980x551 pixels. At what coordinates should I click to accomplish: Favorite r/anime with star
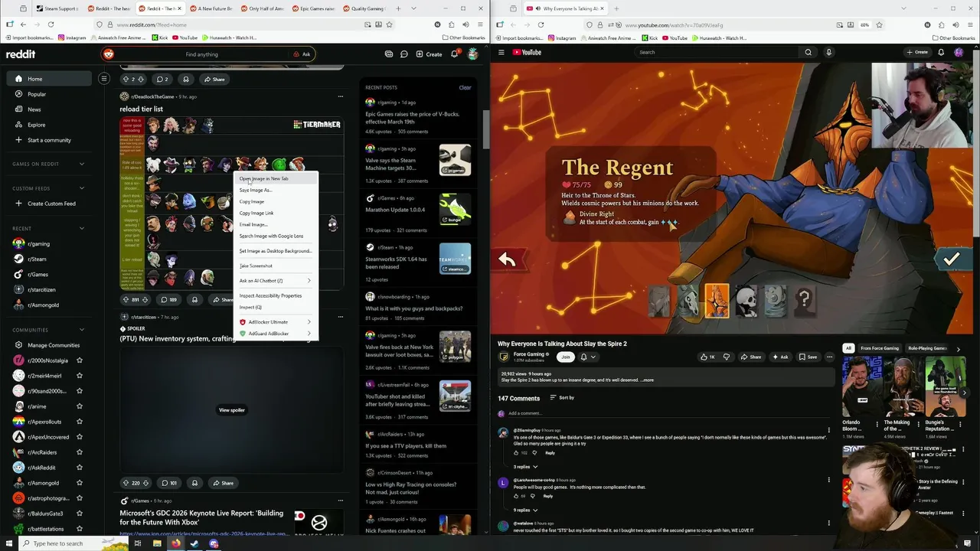79,406
